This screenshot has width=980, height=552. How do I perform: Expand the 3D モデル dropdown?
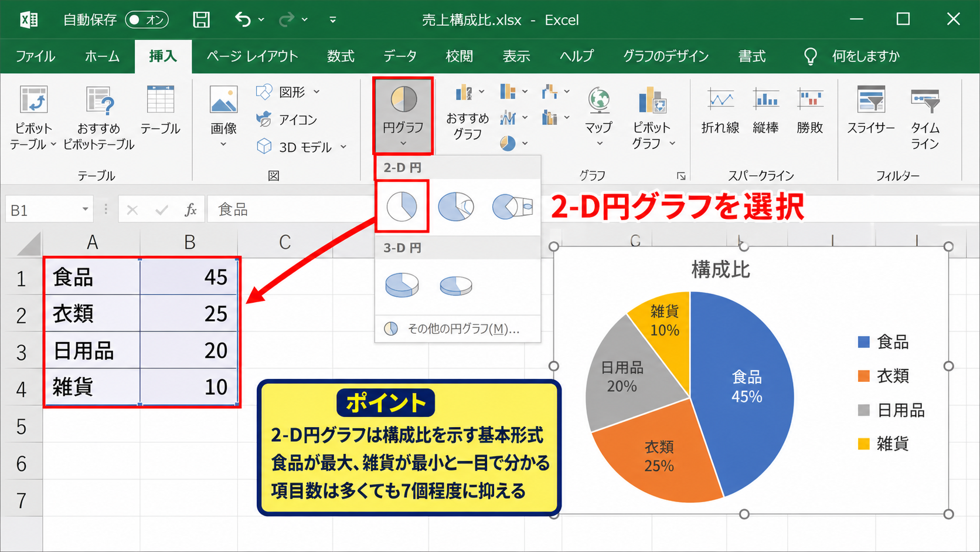coord(343,147)
